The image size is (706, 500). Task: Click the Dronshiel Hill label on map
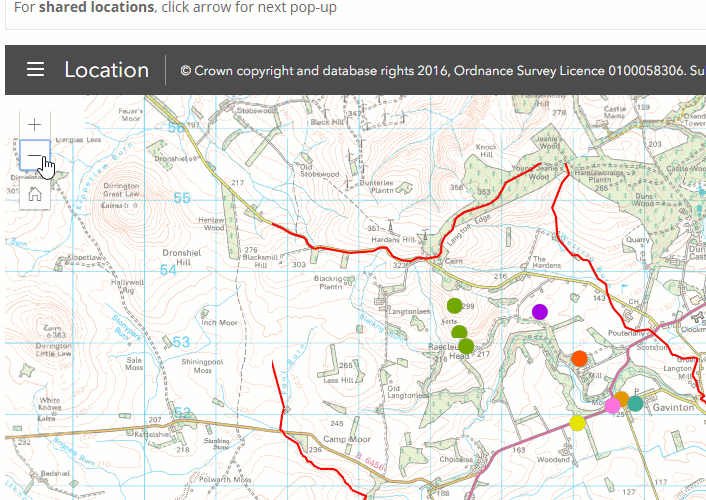(x=181, y=257)
